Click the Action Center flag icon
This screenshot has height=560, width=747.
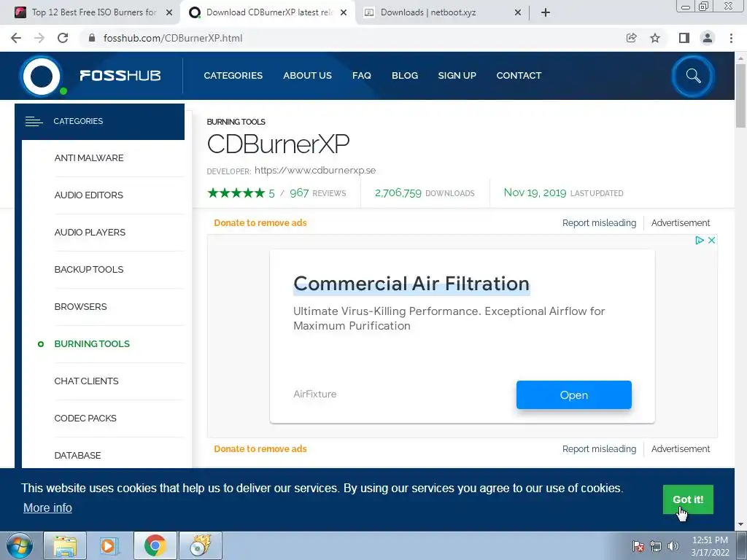tap(638, 546)
